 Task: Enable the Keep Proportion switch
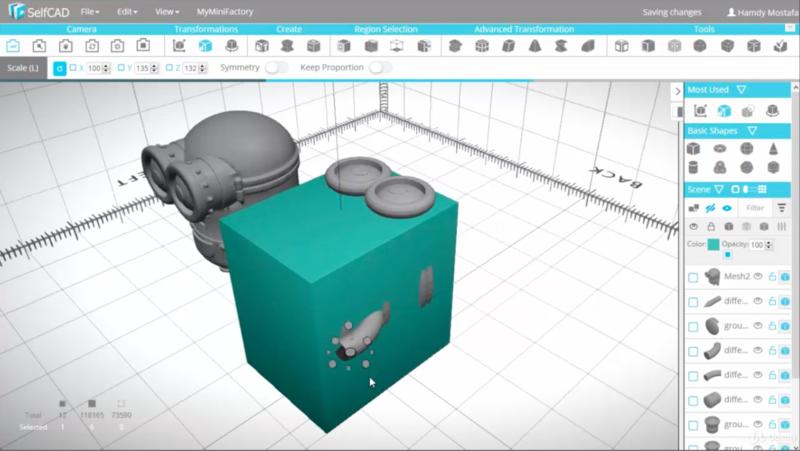point(380,67)
